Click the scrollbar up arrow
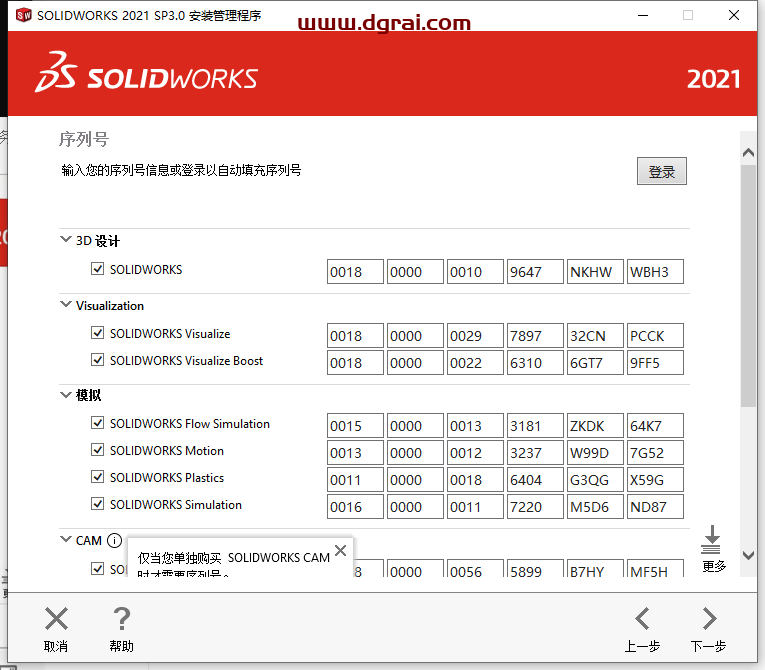 [748, 153]
